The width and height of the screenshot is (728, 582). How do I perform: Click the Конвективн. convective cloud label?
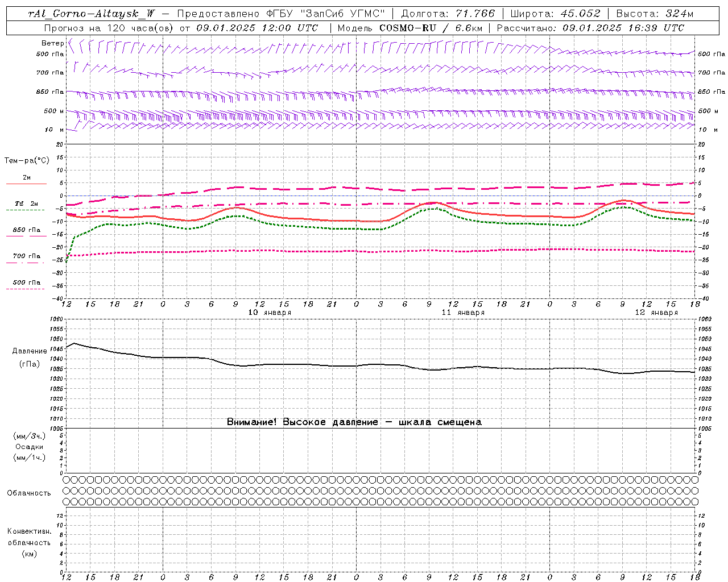[x=29, y=531]
